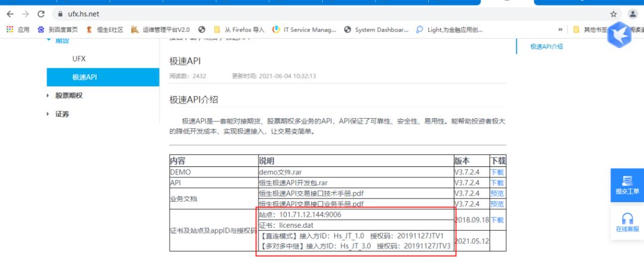The image size is (644, 266).
Task: Click the demo文件.rar description cell
Action: click(355, 172)
